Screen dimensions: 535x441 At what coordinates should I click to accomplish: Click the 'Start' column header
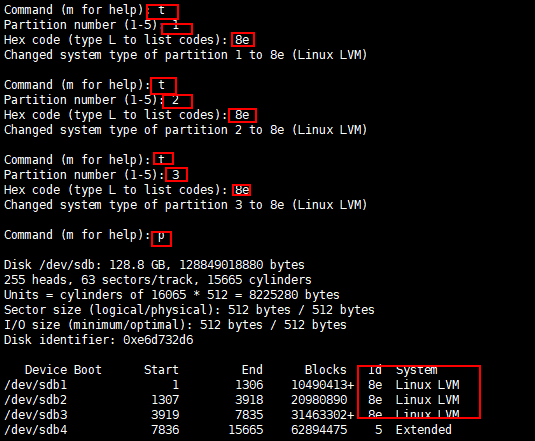pos(161,370)
